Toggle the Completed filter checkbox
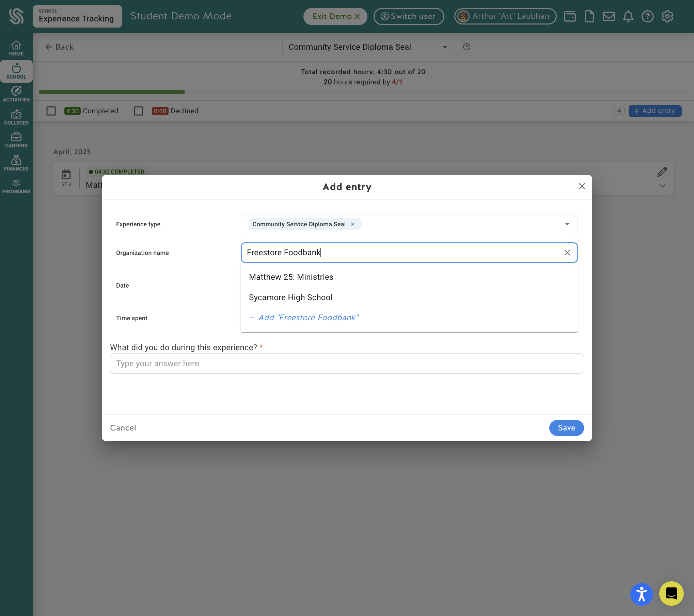This screenshot has width=694, height=616. pos(51,111)
